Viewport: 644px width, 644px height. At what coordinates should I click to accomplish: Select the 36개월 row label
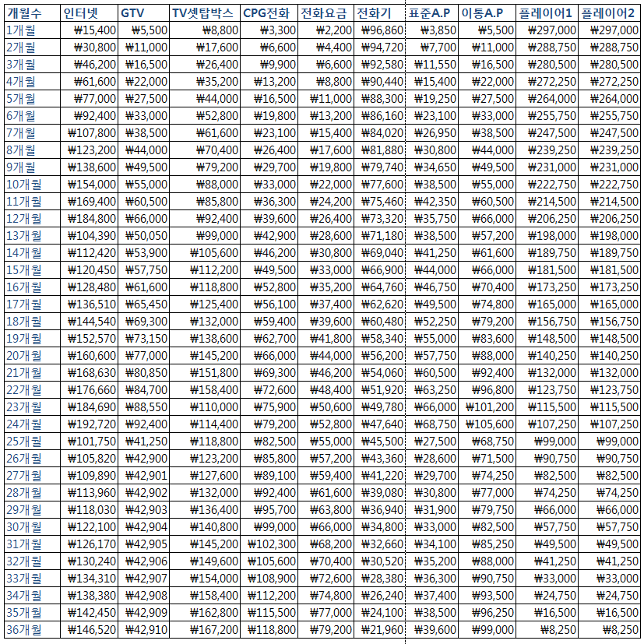coord(33,630)
